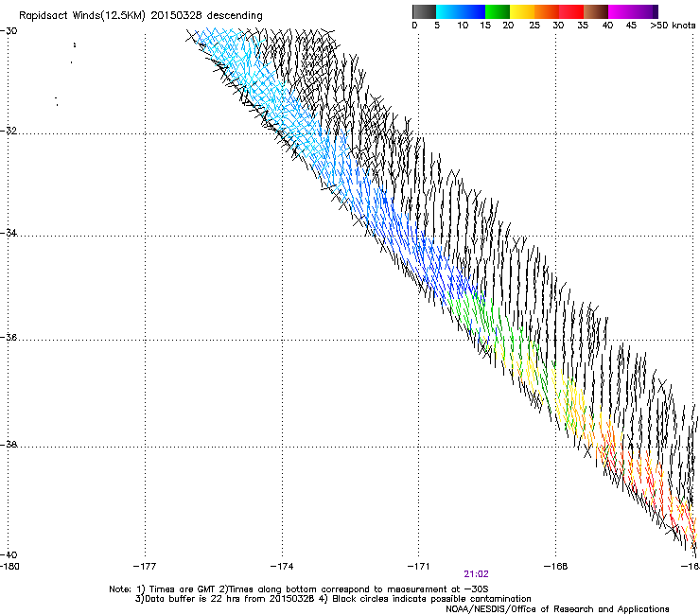Click the '-36' latitude axis label
Image resolution: width=700 pixels, height=615 pixels.
(9, 337)
